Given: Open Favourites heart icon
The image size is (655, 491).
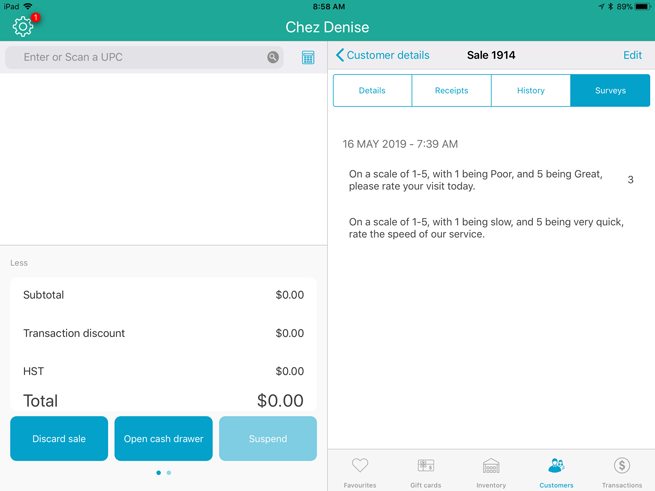Looking at the screenshot, I should point(360,471).
